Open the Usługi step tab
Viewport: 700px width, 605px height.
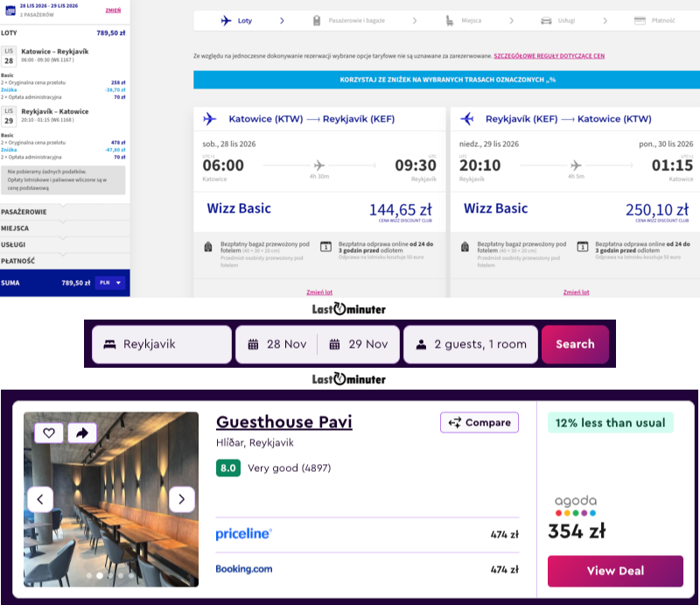coord(566,20)
